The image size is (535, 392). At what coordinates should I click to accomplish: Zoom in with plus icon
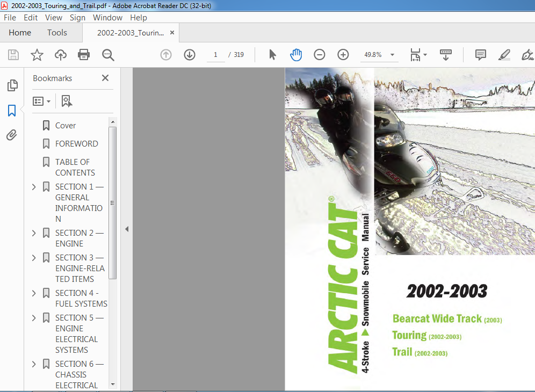(x=343, y=55)
